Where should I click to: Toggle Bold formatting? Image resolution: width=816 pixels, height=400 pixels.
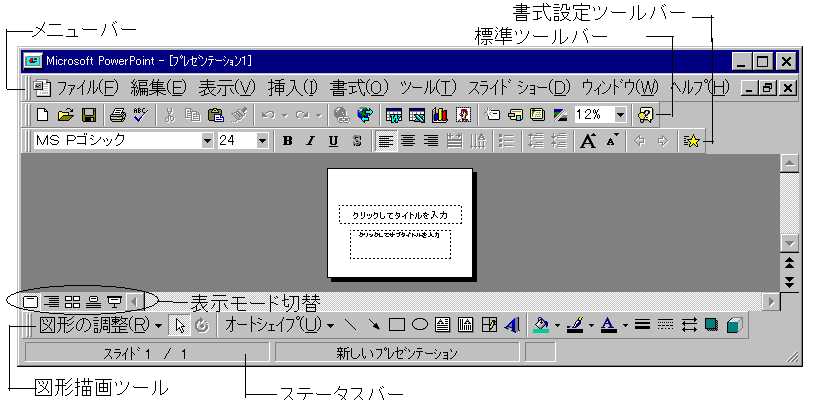[287, 141]
